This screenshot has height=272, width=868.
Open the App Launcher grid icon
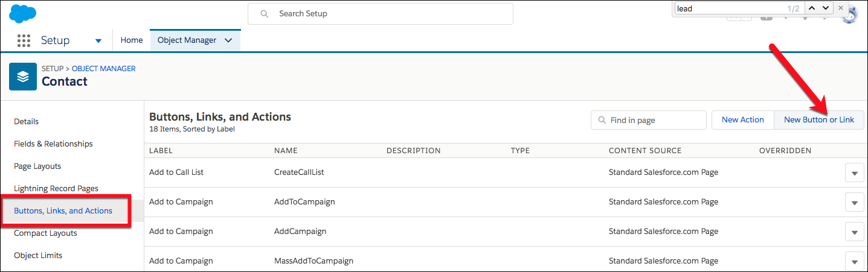click(x=24, y=40)
